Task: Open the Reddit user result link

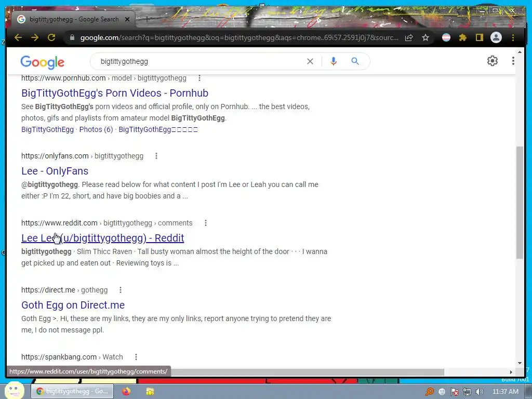Action: point(102,238)
